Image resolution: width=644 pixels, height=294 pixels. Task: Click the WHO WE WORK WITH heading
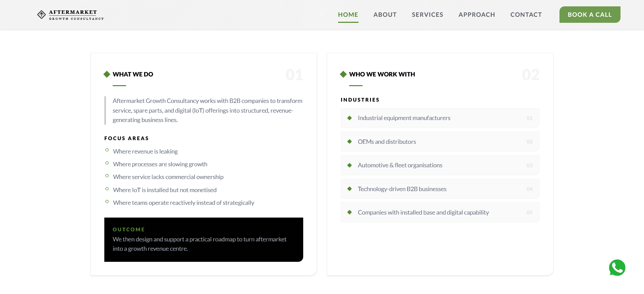(x=382, y=74)
